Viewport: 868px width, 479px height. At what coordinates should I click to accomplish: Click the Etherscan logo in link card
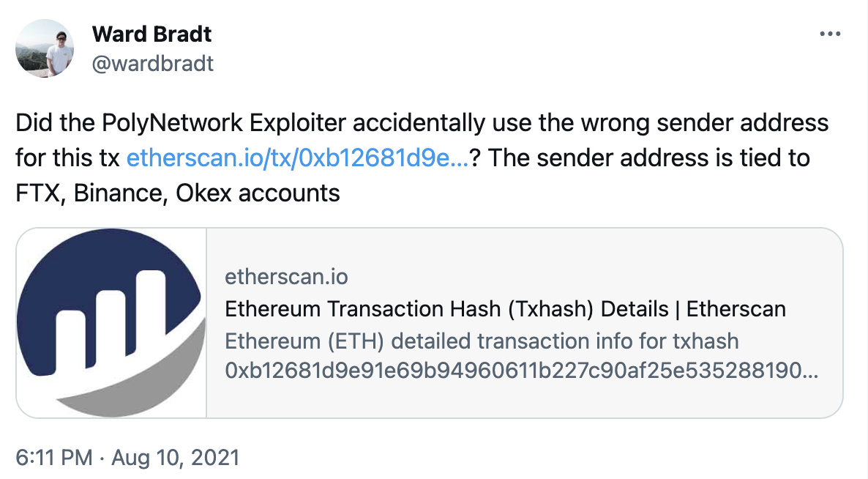coord(111,323)
